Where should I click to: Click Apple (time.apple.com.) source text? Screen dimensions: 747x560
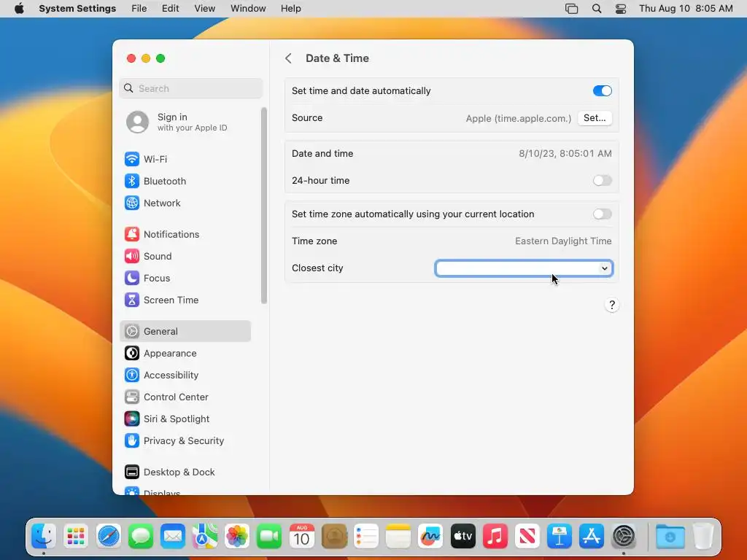click(519, 118)
